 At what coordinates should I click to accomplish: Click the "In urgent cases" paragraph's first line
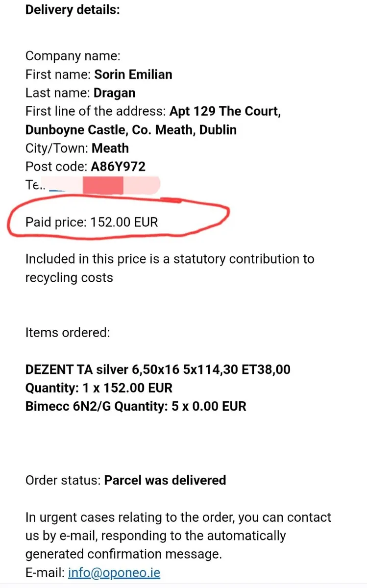coord(178,517)
